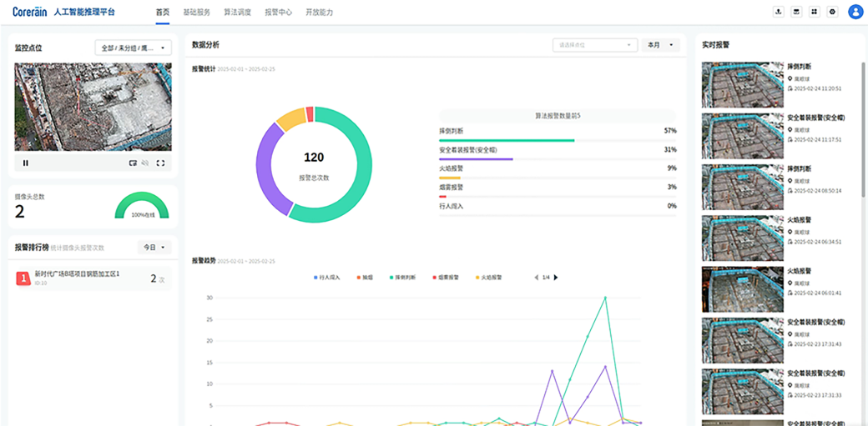The height and width of the screenshot is (426, 868).
Task: Open the settings gear in header
Action: (832, 12)
